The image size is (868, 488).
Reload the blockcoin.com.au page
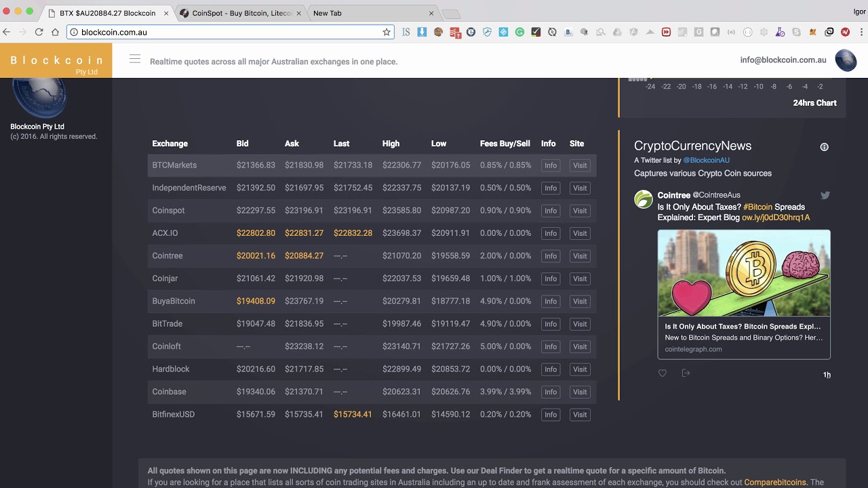(39, 32)
